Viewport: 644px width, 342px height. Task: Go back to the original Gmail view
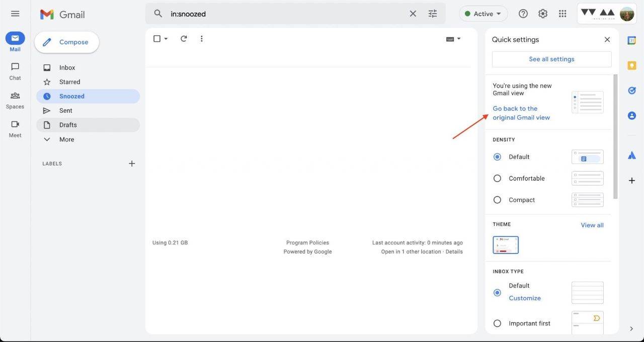(x=521, y=112)
